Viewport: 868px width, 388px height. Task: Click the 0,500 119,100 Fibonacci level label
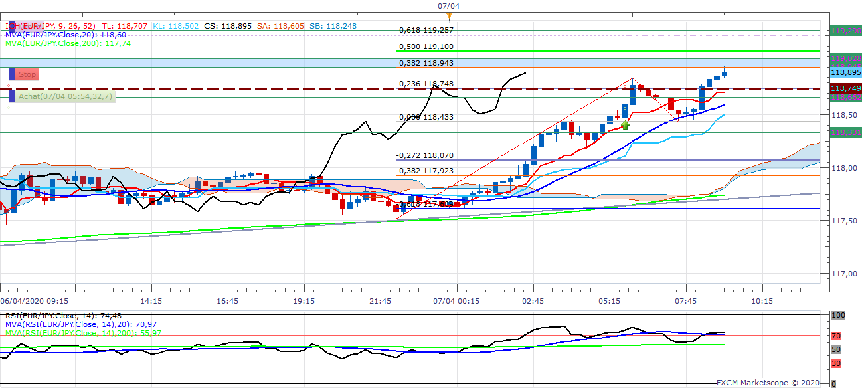point(426,47)
